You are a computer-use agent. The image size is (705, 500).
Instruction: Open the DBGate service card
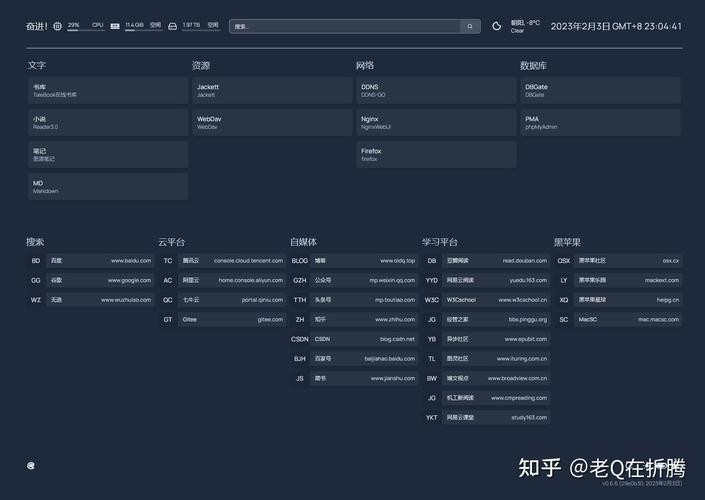click(600, 90)
